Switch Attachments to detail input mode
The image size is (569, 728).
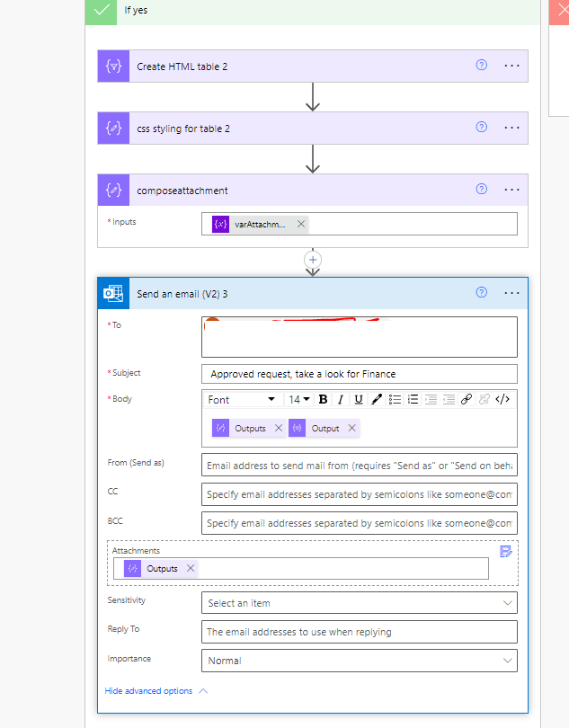[x=505, y=552]
